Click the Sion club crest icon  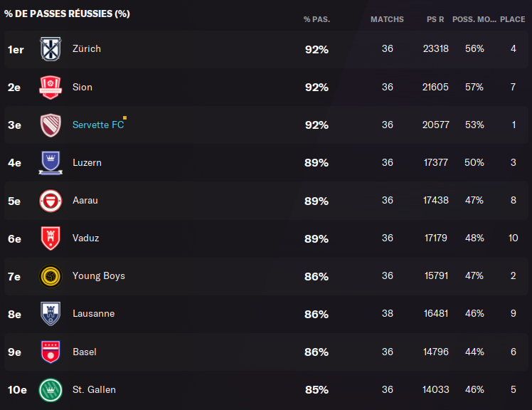click(50, 88)
